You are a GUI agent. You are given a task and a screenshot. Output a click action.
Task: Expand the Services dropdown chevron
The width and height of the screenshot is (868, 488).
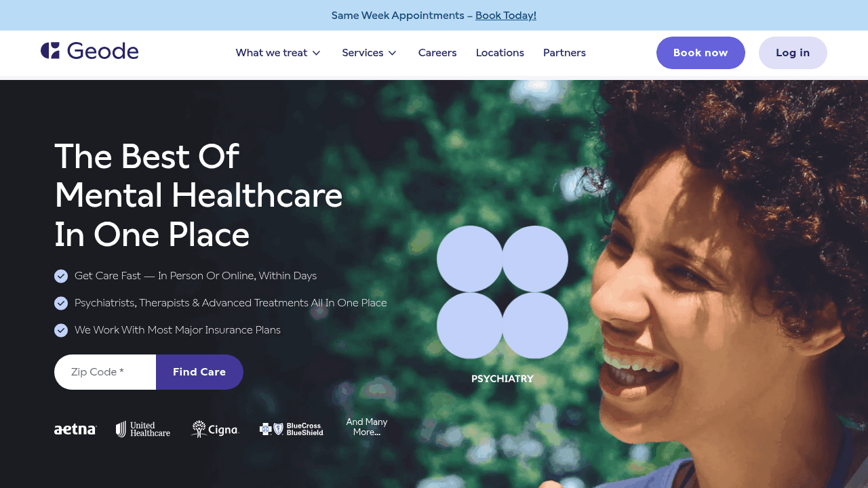(392, 53)
